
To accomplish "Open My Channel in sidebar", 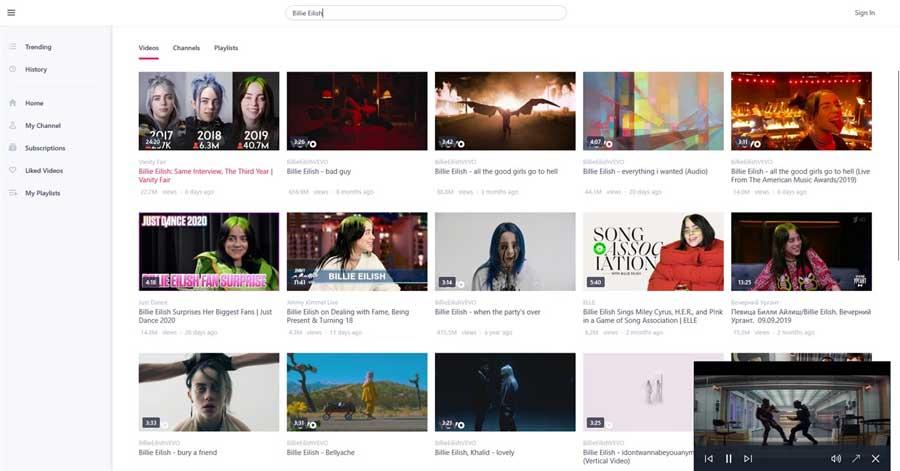I will 42,126.
